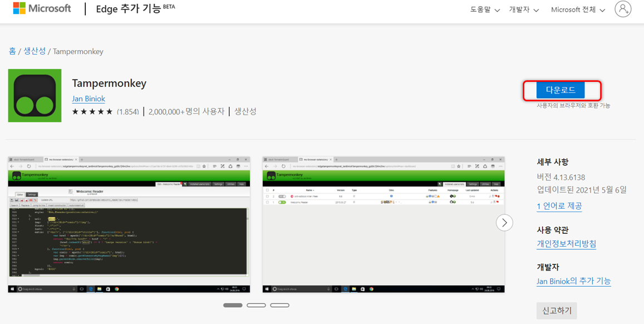This screenshot has width=644, height=324.
Task: Click the 신고하기 button
Action: [557, 311]
